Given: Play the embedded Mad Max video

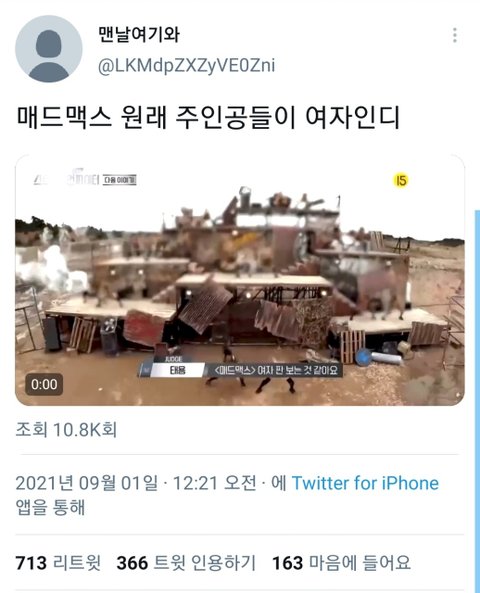Looking at the screenshot, I should pos(240,280).
